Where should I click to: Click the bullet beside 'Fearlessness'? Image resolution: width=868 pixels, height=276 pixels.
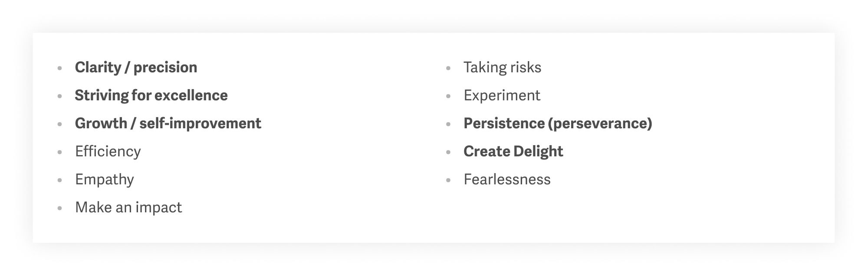448,180
